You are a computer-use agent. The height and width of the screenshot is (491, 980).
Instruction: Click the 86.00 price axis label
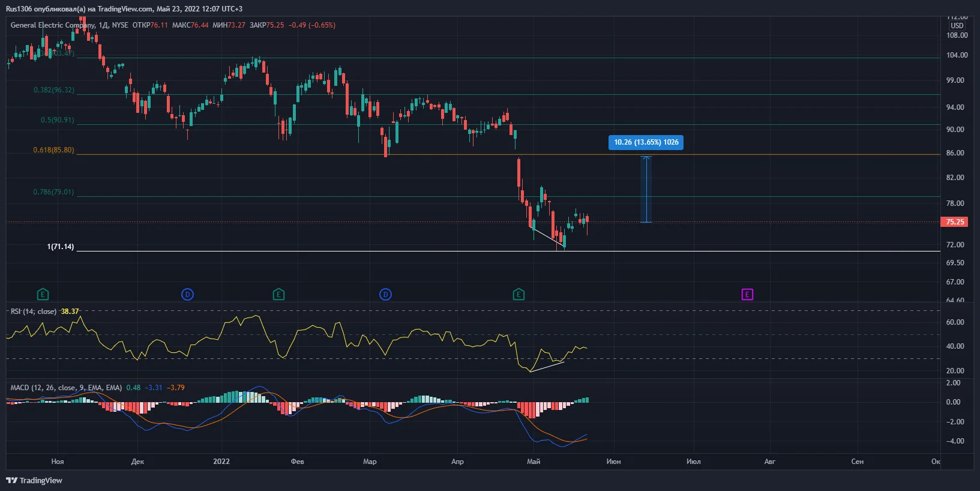pos(955,153)
